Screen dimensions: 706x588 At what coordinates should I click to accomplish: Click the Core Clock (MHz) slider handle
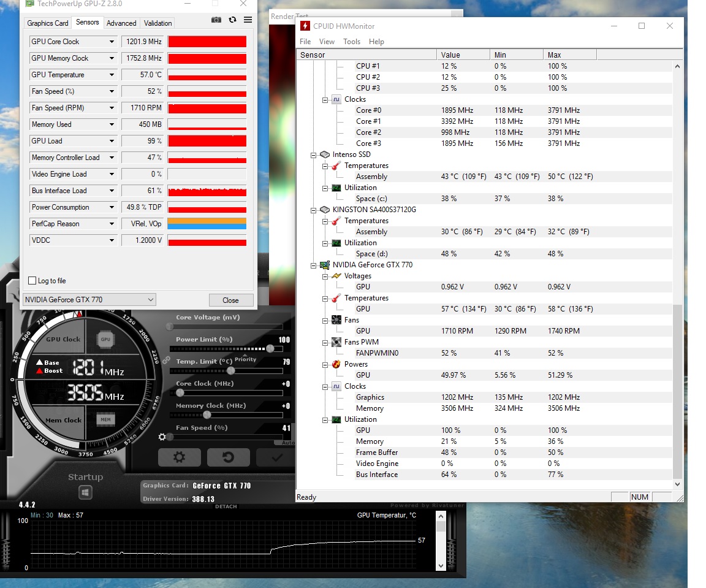tap(180, 392)
